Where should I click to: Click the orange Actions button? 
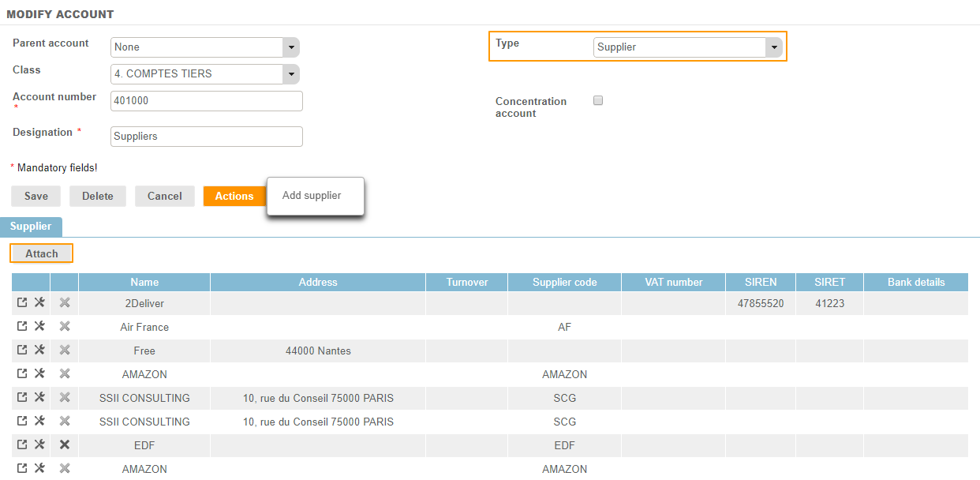point(234,197)
